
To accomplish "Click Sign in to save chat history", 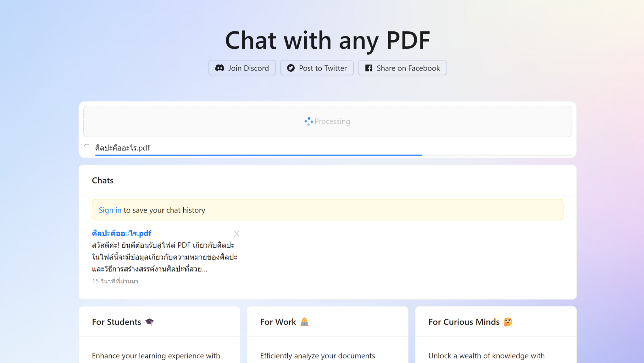I will [110, 210].
